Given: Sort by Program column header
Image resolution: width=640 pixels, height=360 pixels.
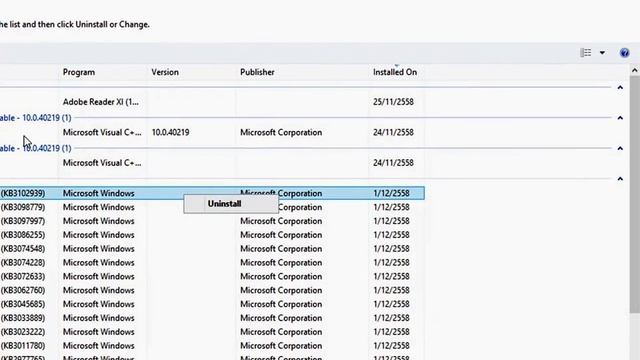Looking at the screenshot, I should [79, 72].
